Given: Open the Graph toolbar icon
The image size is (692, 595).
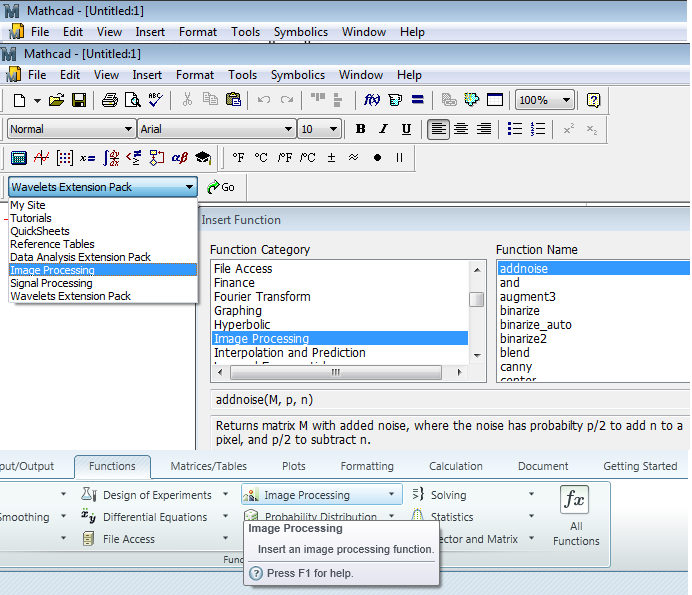Looking at the screenshot, I should coord(41,158).
